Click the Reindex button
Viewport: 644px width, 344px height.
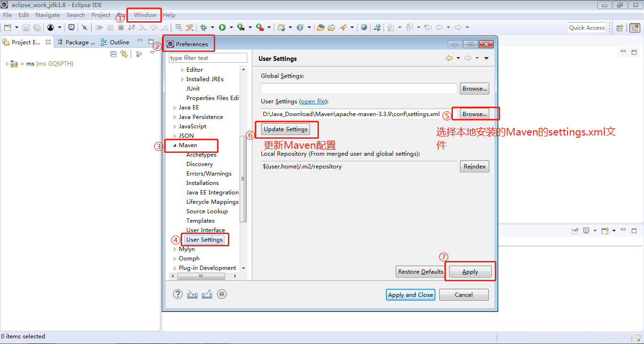coord(475,167)
